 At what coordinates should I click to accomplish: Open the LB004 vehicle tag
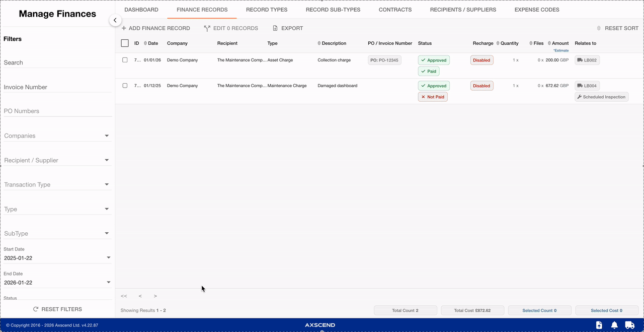coord(587,86)
